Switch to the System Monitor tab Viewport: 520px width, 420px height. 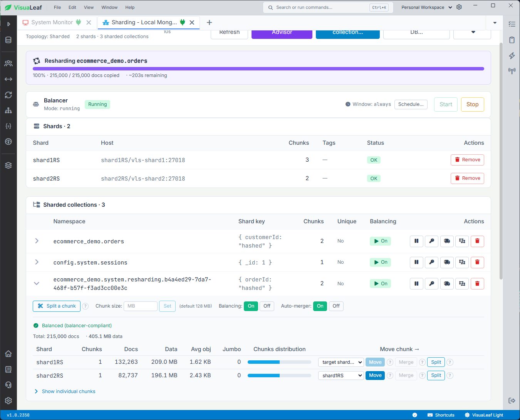pos(52,22)
